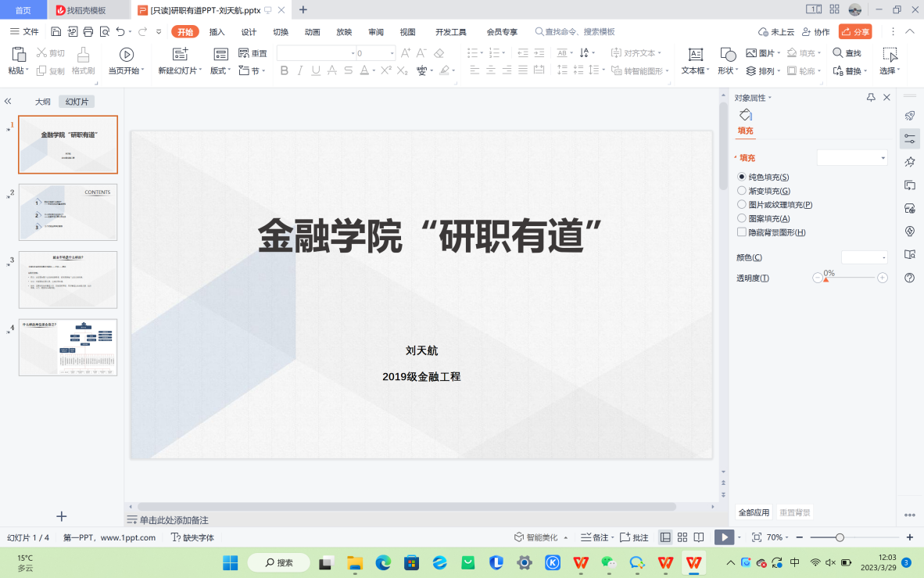Switch to the 大纲 outline tab
Screen dimensions: 924x578
pyautogui.click(x=42, y=102)
